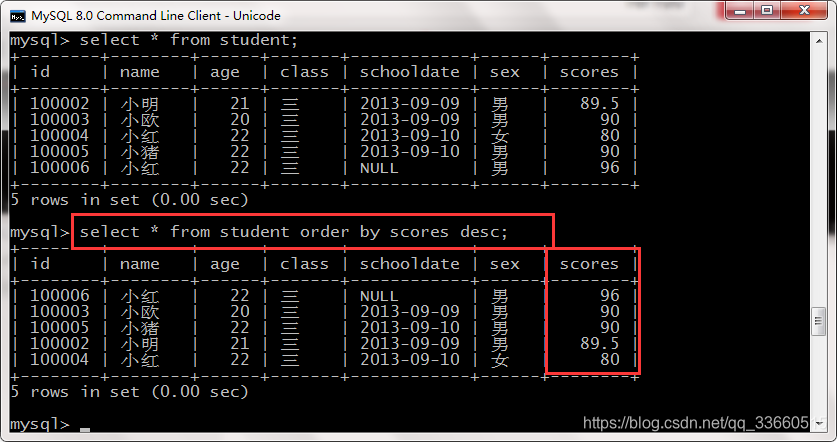Click 'class' header in sorted query result
This screenshot has width=837, height=442.
tap(304, 264)
